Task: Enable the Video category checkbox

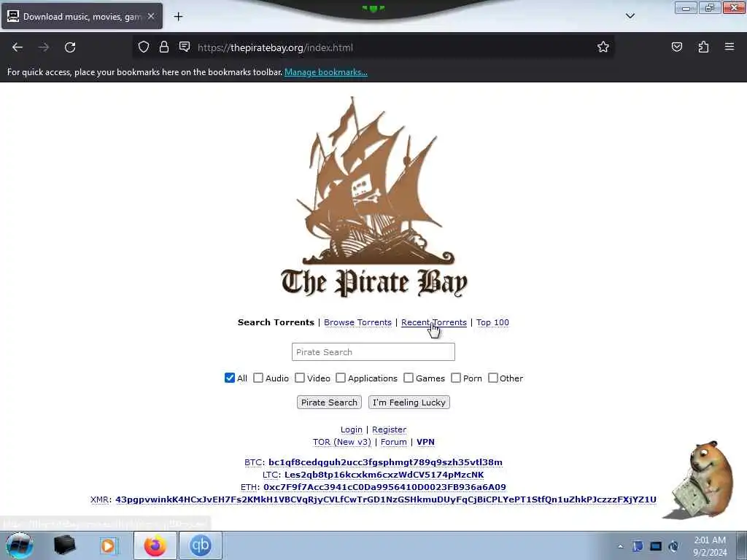Action: [300, 378]
